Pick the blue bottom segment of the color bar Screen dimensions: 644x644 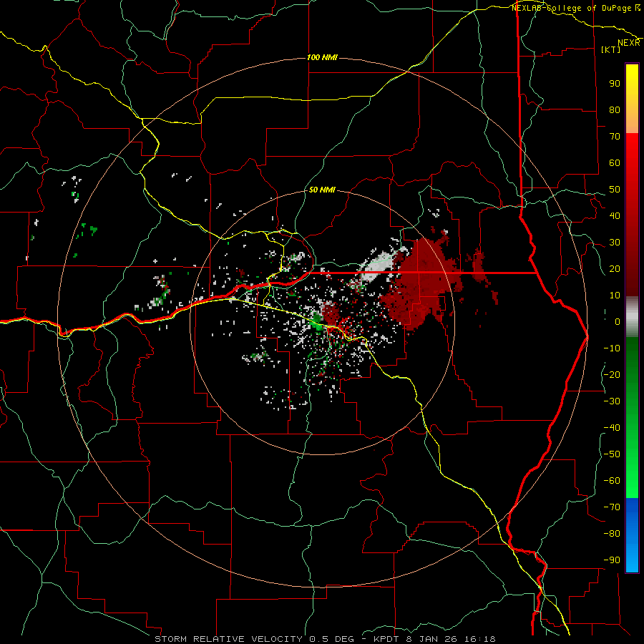[x=632, y=535]
